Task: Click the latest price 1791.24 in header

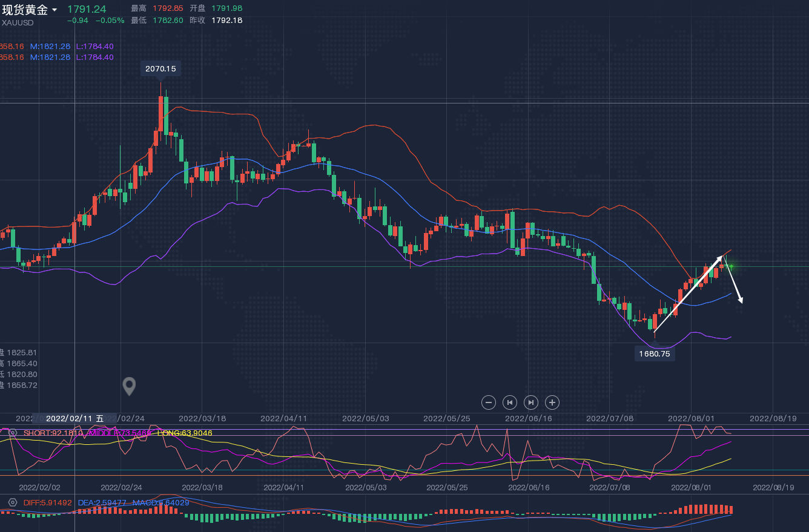Action: 86,9
